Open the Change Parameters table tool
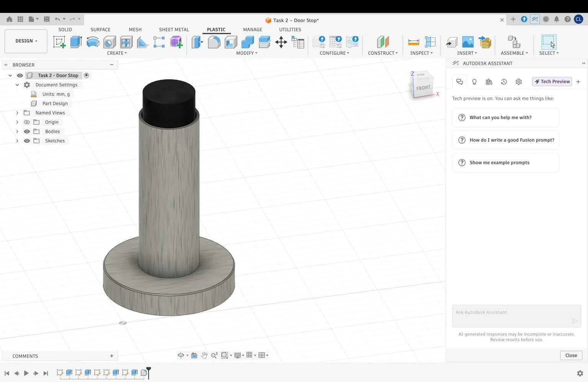 click(298, 42)
